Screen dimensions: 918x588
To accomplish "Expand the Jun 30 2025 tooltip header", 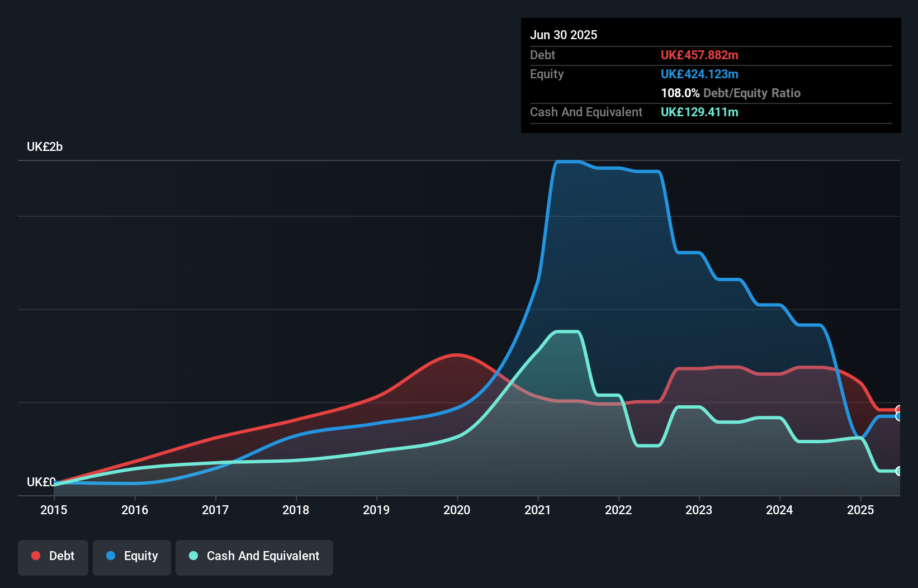I will (x=564, y=35).
